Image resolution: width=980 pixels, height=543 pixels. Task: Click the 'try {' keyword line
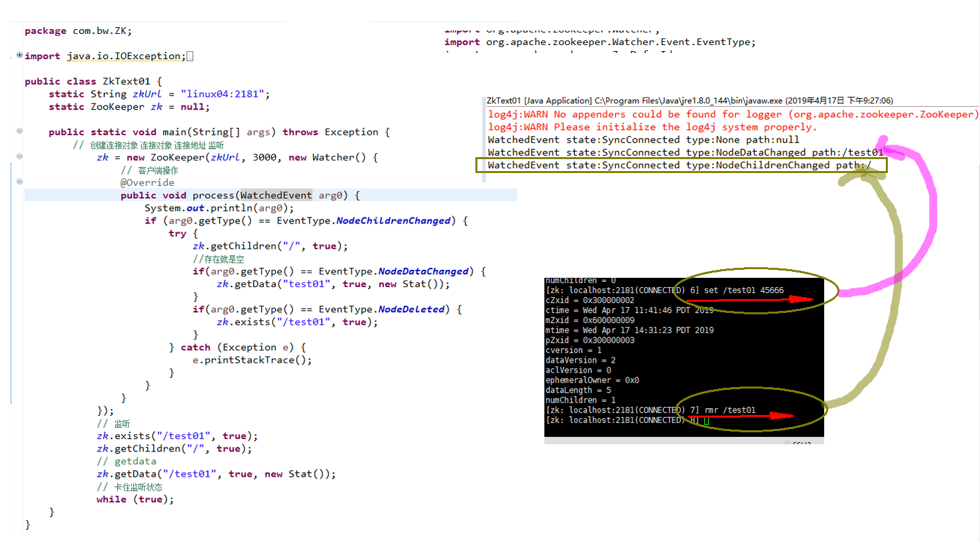pos(183,233)
